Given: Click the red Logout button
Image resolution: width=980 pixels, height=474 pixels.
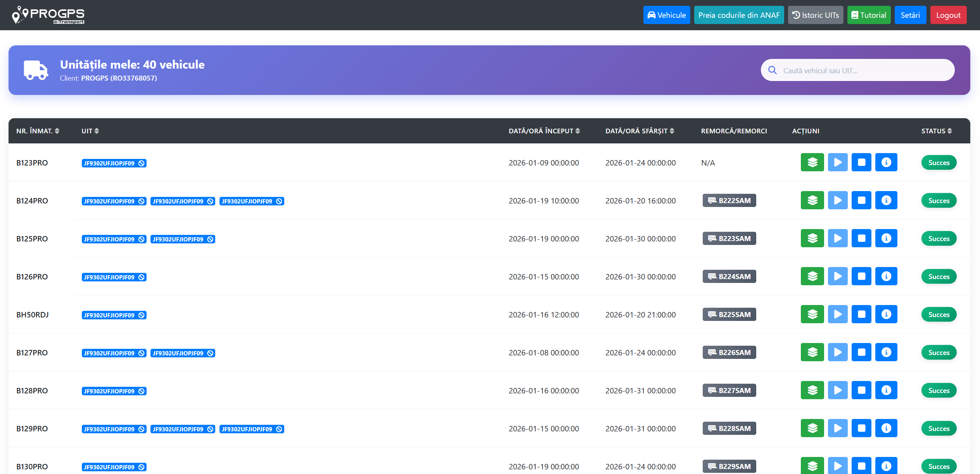Looking at the screenshot, I should [x=948, y=15].
